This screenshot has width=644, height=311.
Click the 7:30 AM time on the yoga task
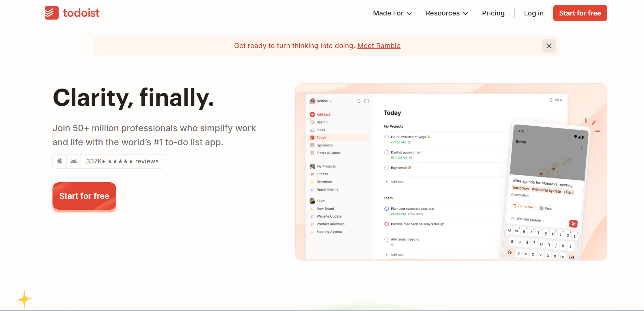(x=398, y=142)
